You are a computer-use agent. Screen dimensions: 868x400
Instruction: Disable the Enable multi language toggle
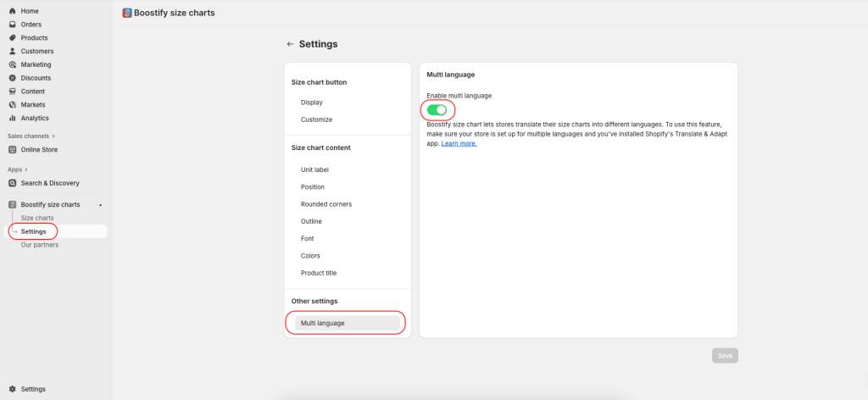[437, 110]
